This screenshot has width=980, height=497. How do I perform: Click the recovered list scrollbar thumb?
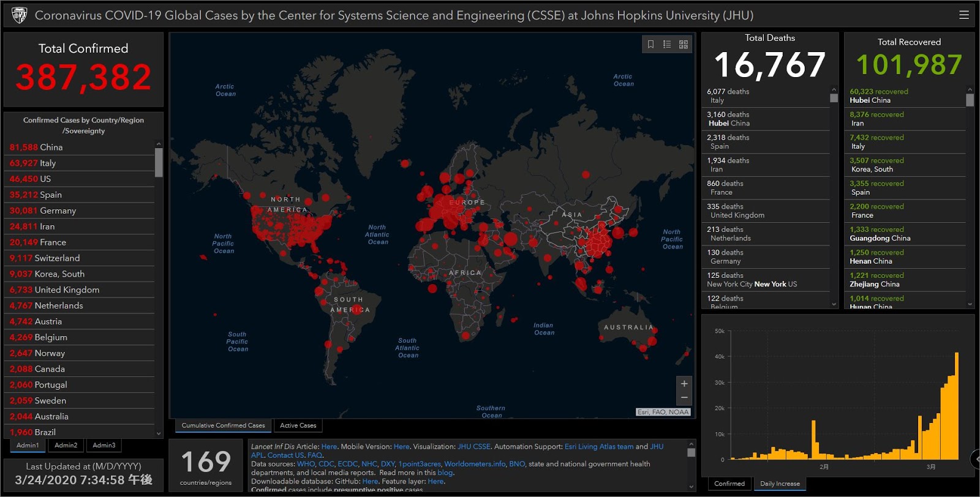(x=970, y=100)
